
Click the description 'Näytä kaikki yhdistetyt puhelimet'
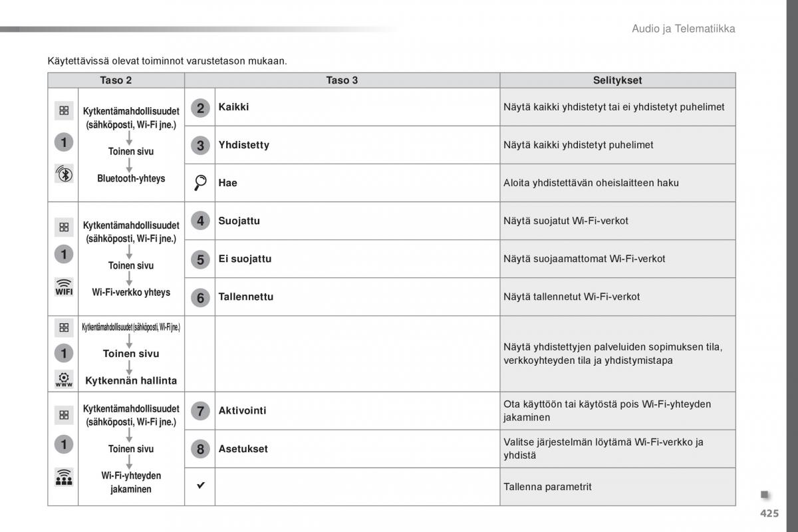579,144
